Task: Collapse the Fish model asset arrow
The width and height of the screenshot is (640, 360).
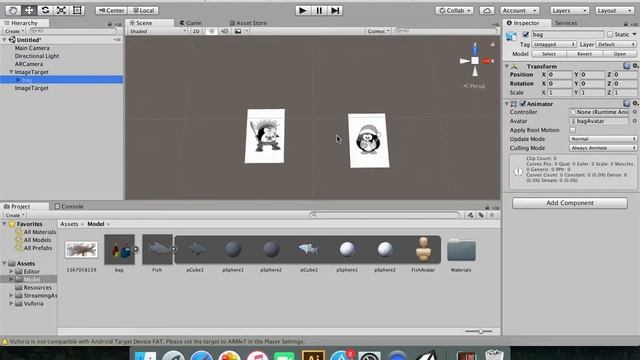Action: click(x=173, y=249)
